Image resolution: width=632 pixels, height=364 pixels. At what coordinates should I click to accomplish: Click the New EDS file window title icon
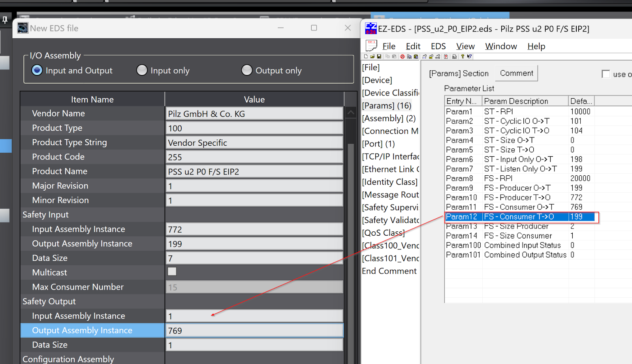point(23,28)
